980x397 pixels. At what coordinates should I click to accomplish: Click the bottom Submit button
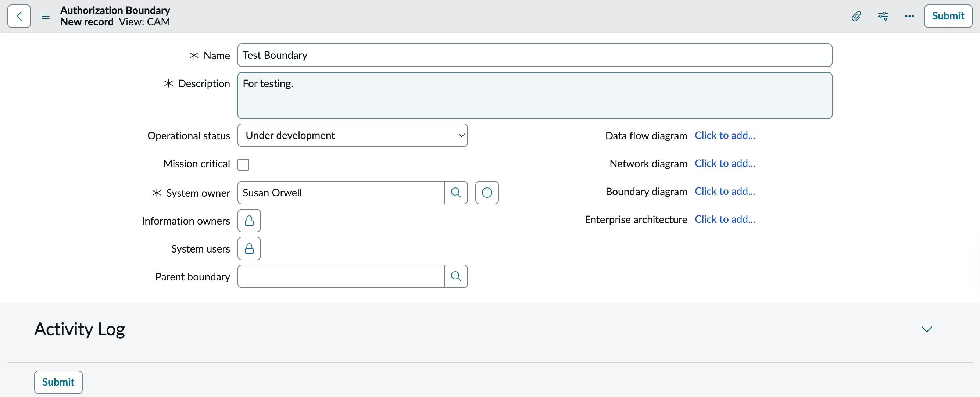(x=58, y=382)
